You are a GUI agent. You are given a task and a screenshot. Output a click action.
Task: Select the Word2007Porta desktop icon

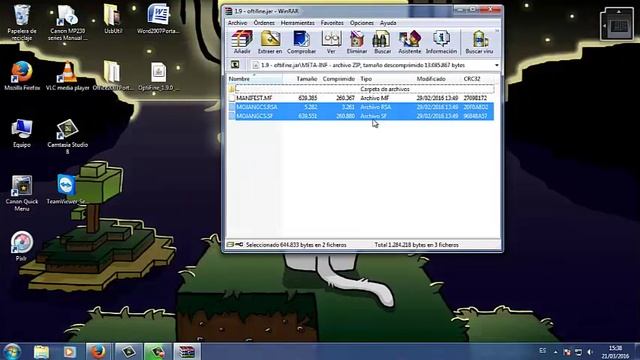pyautogui.click(x=158, y=19)
